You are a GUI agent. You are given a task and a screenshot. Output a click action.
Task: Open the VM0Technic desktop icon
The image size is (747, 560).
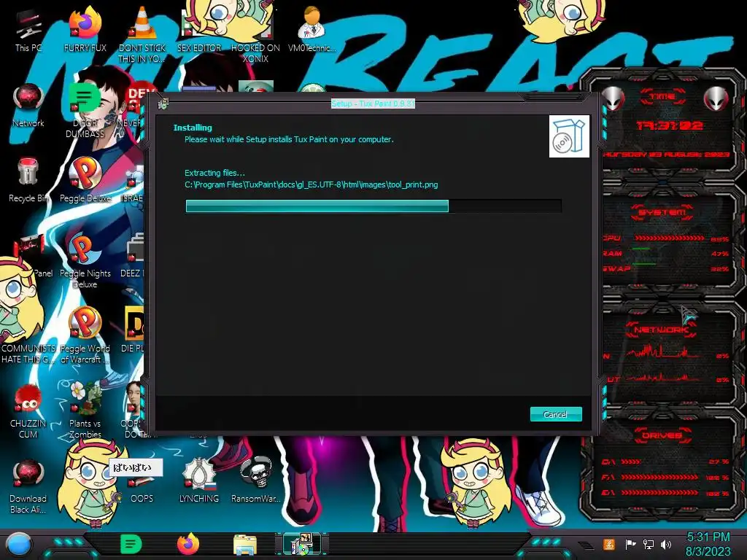click(311, 29)
